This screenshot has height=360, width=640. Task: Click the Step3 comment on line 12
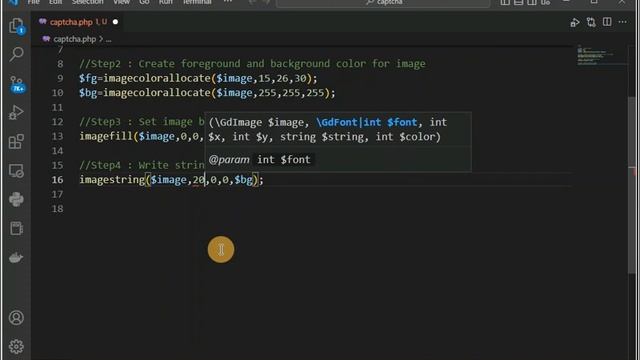142,122
